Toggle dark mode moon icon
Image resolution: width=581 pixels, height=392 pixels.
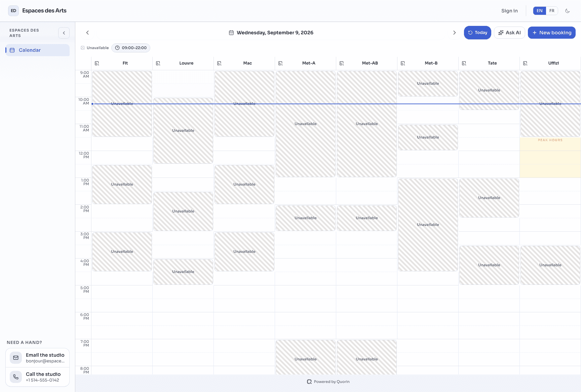pos(568,11)
